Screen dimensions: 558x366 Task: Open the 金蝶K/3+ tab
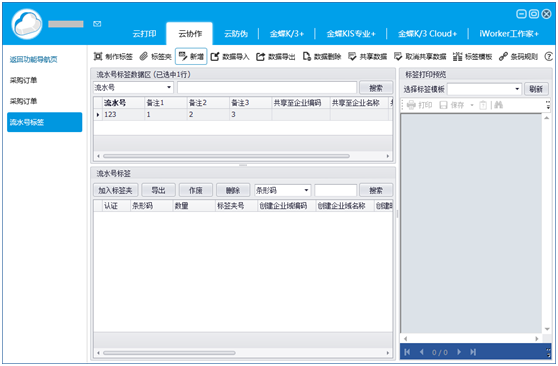tap(287, 34)
